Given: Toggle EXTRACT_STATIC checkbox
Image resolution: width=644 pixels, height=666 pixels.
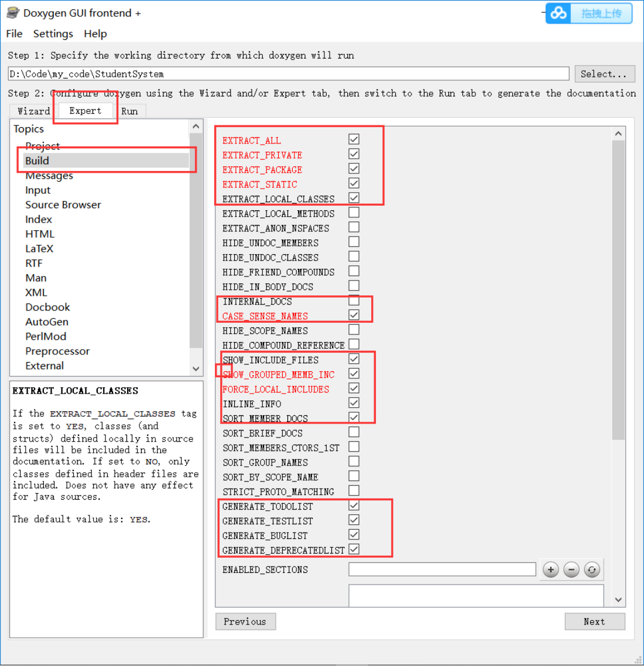Looking at the screenshot, I should pos(354,183).
